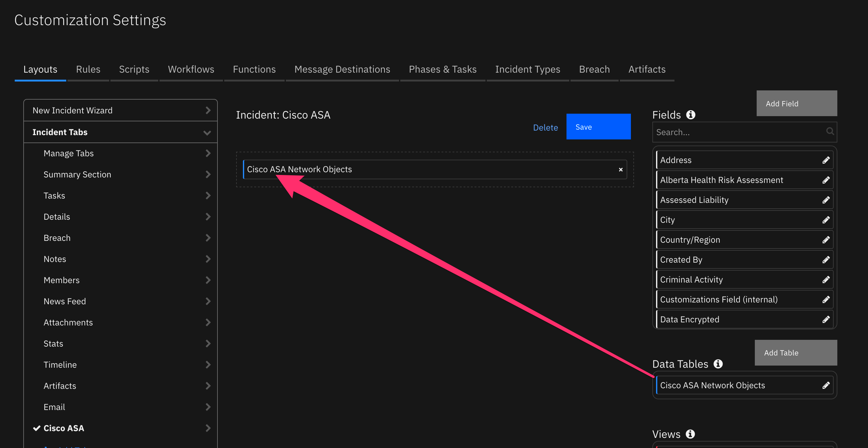Click the Fields info icon

click(x=690, y=115)
